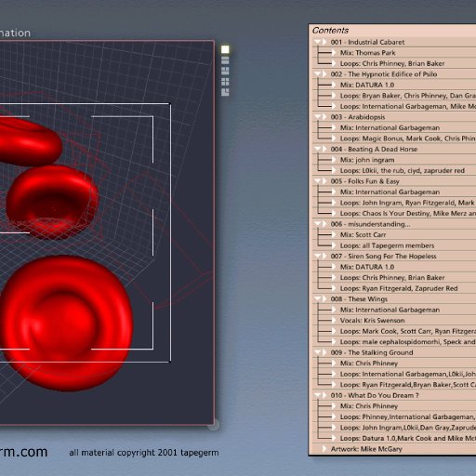Open 006 - misunderstanding... track entry
Viewport: 476px width, 476px height.
370,224
